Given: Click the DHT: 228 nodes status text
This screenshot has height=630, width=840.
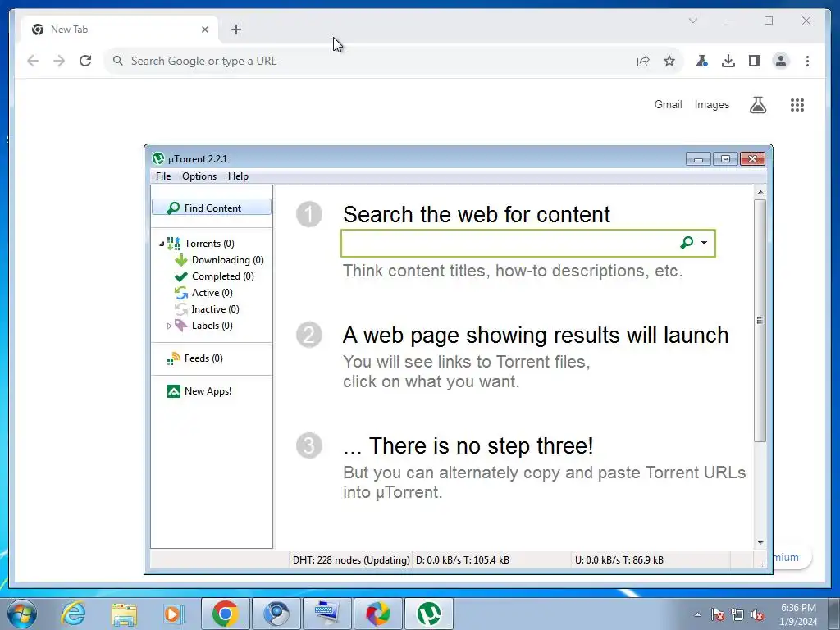Looking at the screenshot, I should click(x=351, y=560).
